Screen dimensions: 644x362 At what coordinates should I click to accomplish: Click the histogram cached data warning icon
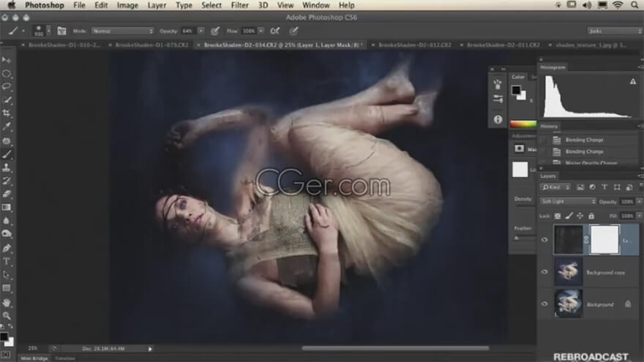tap(633, 82)
